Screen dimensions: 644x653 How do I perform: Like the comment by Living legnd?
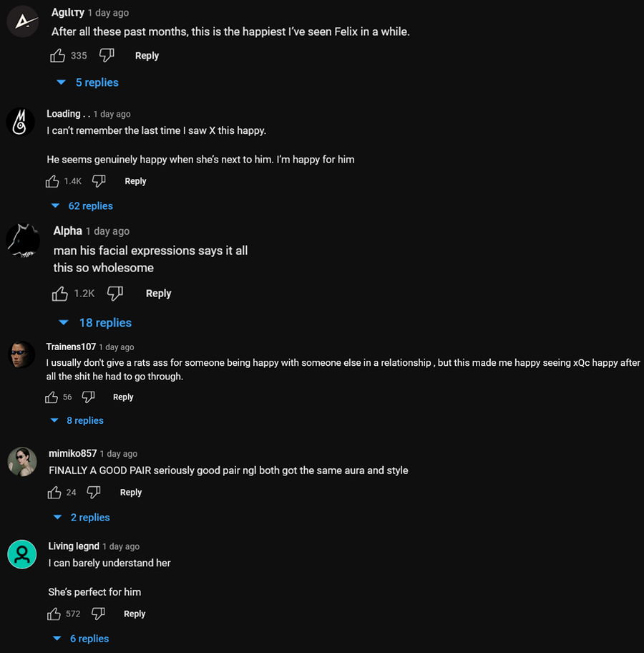pos(54,614)
